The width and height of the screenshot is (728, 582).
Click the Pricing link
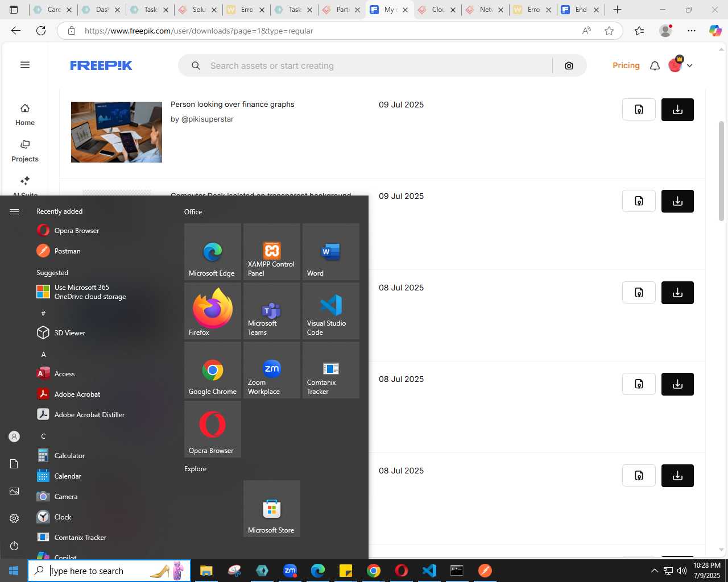tap(626, 65)
